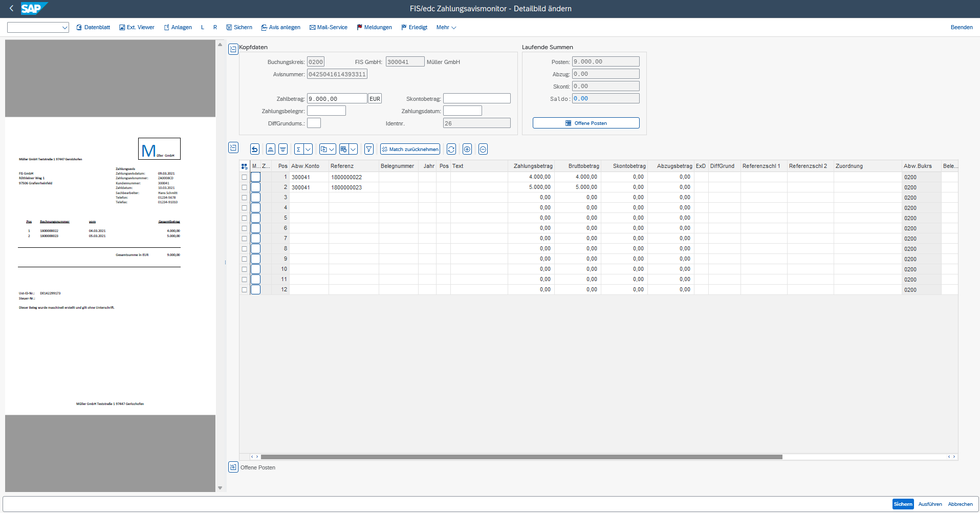980x513 pixels.
Task: Mark as Erledigt
Action: click(x=414, y=27)
